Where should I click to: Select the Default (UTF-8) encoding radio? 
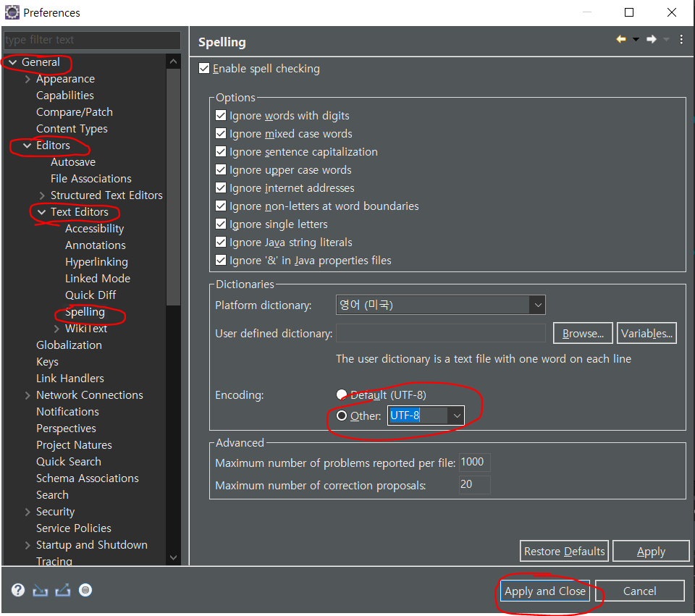[x=342, y=395]
